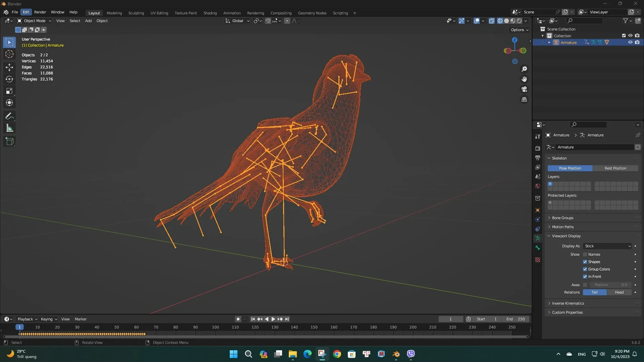Viewport: 644px width, 362px height.
Task: Pin the properties editor context
Action: tap(638, 135)
